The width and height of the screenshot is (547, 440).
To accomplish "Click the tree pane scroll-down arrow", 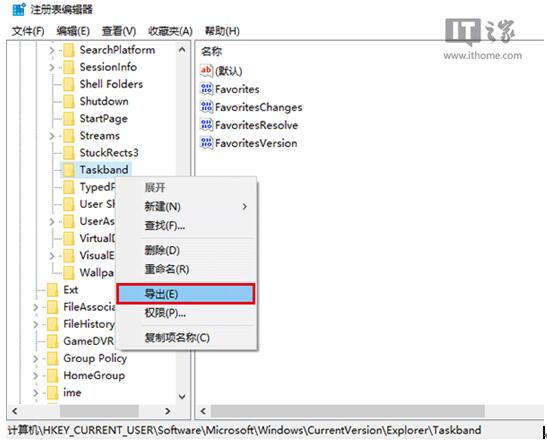I will [182, 397].
